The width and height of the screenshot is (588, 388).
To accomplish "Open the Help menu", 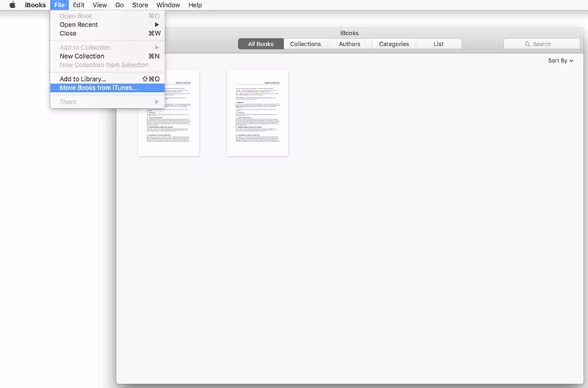I will pos(195,5).
